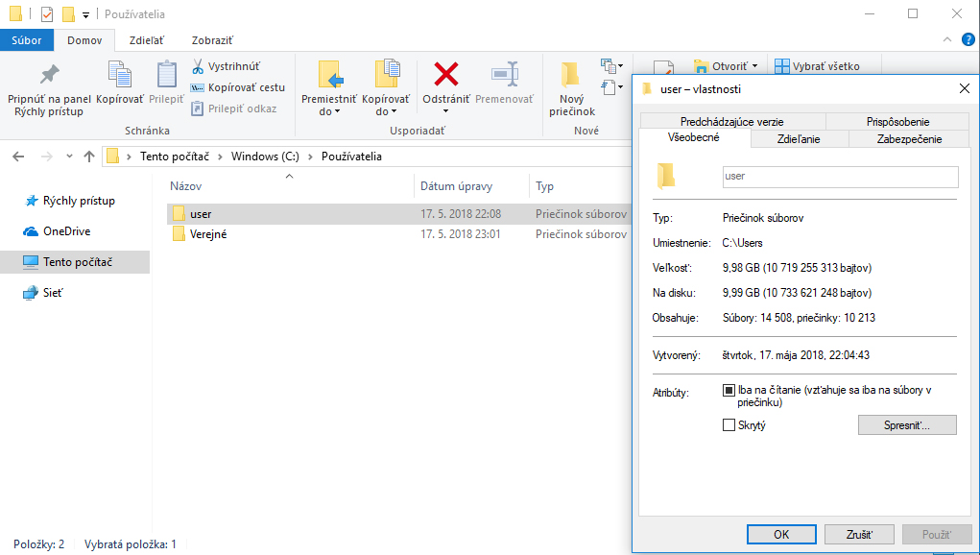This screenshot has width=980, height=555.
Task: Click Vybrať všetko select all
Action: pos(817,66)
